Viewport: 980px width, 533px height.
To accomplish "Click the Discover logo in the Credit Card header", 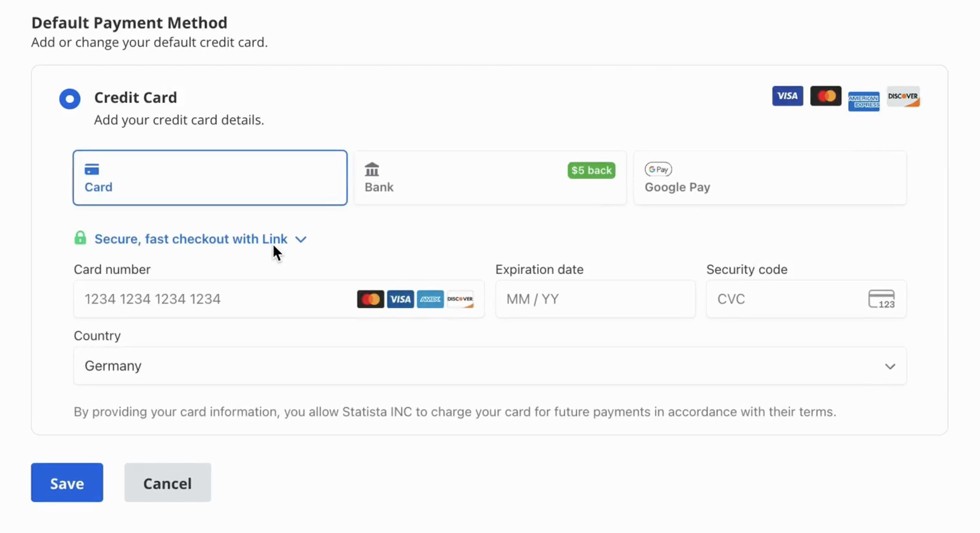I will 903,96.
